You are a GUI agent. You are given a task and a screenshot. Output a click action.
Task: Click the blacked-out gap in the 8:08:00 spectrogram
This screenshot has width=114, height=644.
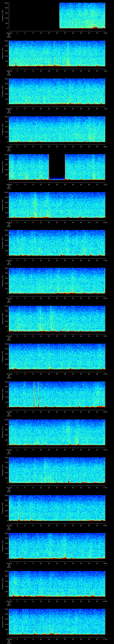tap(57, 165)
